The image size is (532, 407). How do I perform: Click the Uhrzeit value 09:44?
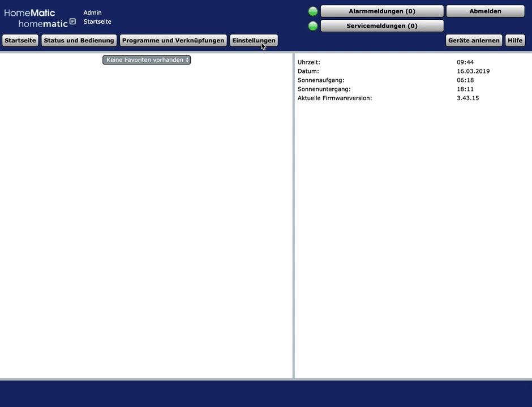pos(465,62)
